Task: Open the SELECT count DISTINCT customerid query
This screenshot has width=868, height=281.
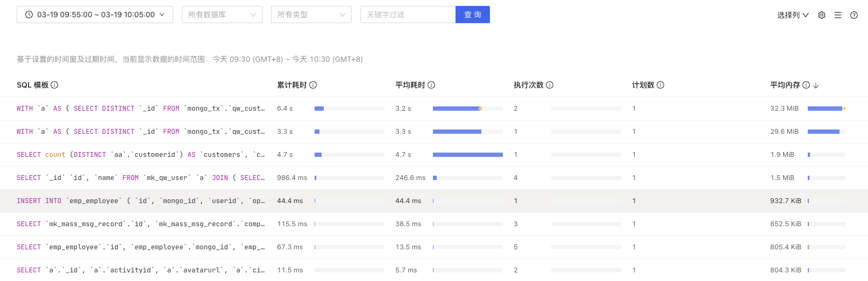Action: click(140, 155)
